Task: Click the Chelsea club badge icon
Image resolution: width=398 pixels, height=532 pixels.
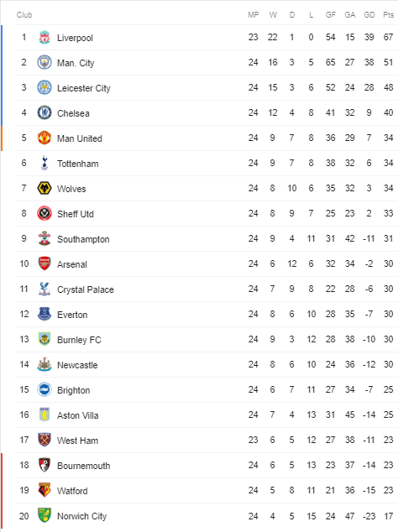Action: [45, 112]
